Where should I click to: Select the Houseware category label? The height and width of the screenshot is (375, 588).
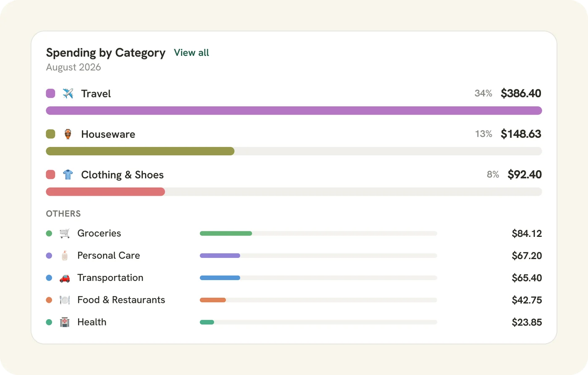click(108, 134)
